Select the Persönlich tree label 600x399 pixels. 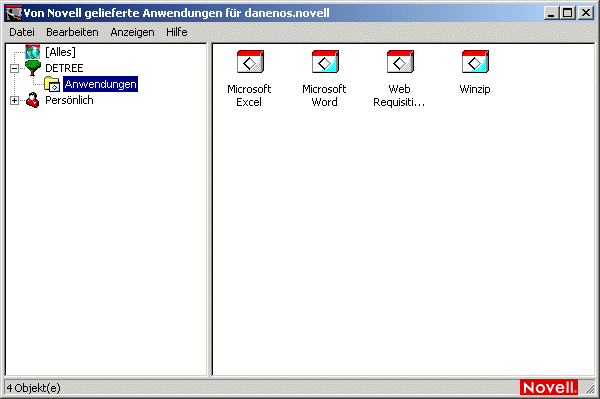[x=69, y=100]
